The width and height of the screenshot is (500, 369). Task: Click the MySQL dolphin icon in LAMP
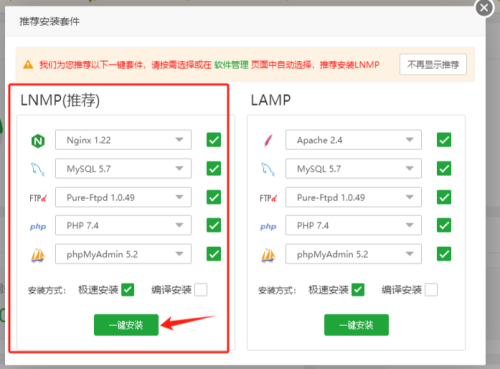268,169
